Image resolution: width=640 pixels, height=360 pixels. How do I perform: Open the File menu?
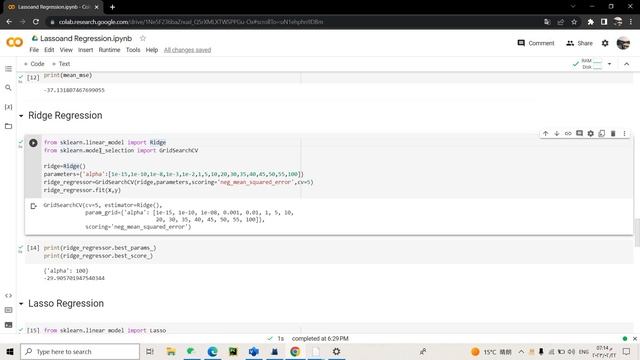34,50
